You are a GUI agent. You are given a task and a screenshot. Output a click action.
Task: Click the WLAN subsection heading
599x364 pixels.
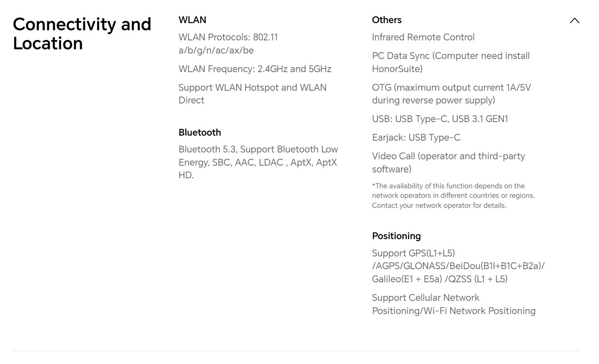pyautogui.click(x=192, y=20)
